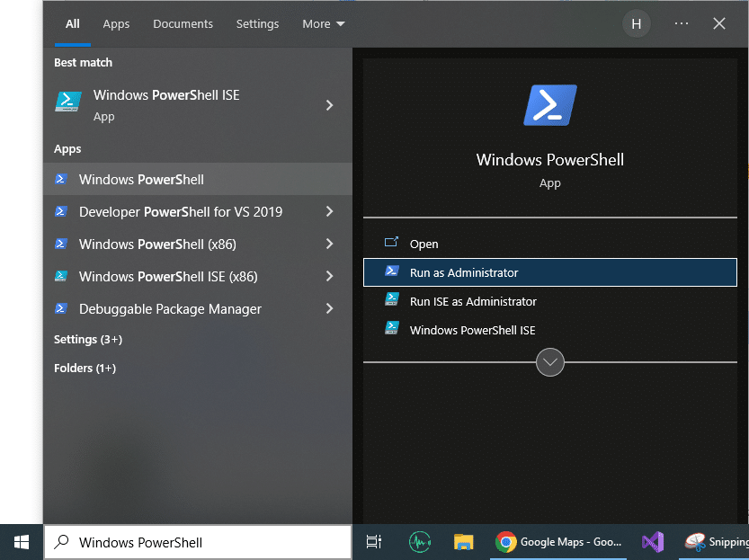
Task: Click the H user account avatar
Action: tap(637, 24)
